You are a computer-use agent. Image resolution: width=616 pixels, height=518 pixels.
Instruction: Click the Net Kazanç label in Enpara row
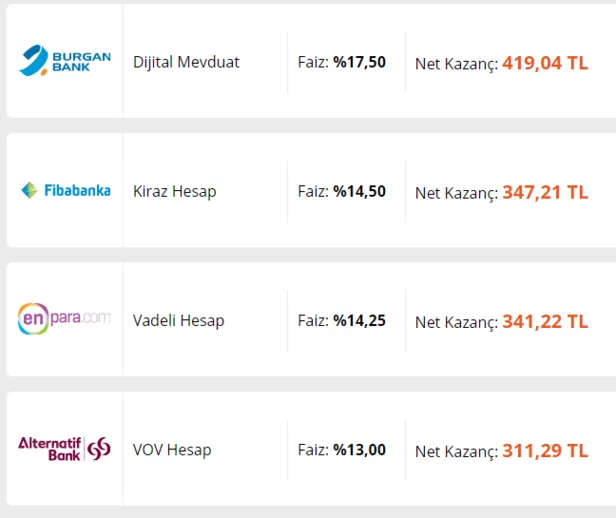coord(456,323)
